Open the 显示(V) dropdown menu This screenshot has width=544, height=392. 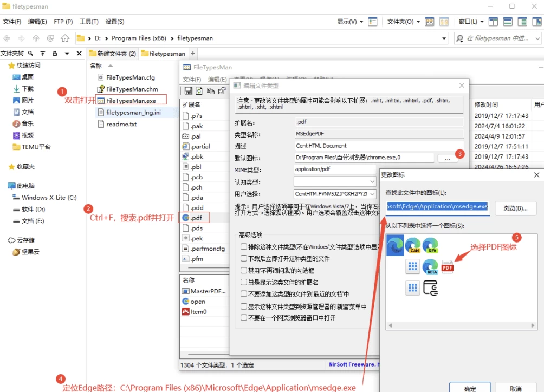click(x=350, y=22)
